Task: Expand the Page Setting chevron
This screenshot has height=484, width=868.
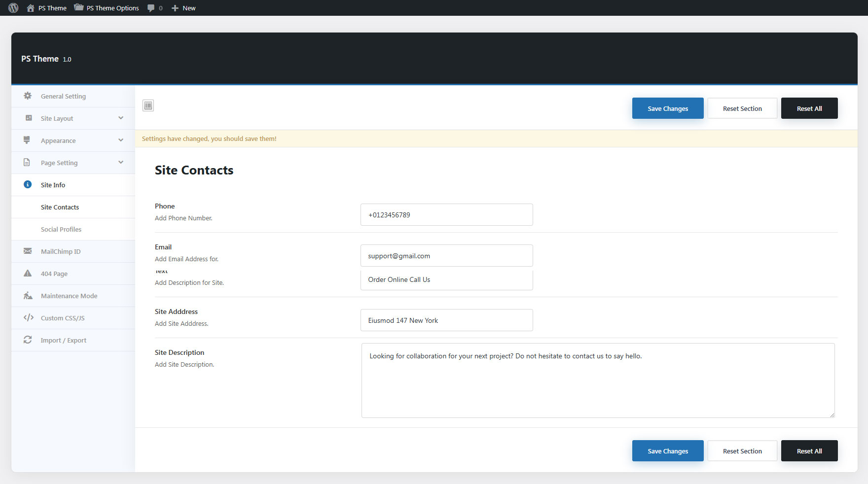Action: tap(121, 162)
